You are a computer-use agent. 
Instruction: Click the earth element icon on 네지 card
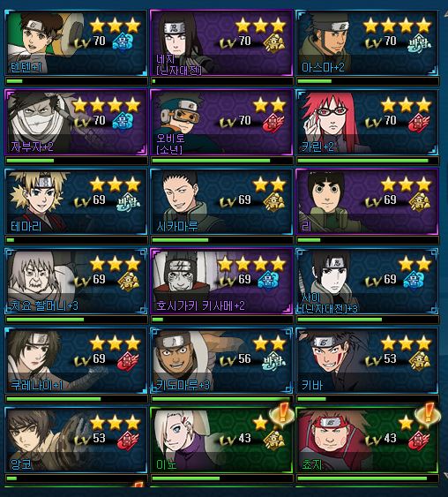coord(274,42)
